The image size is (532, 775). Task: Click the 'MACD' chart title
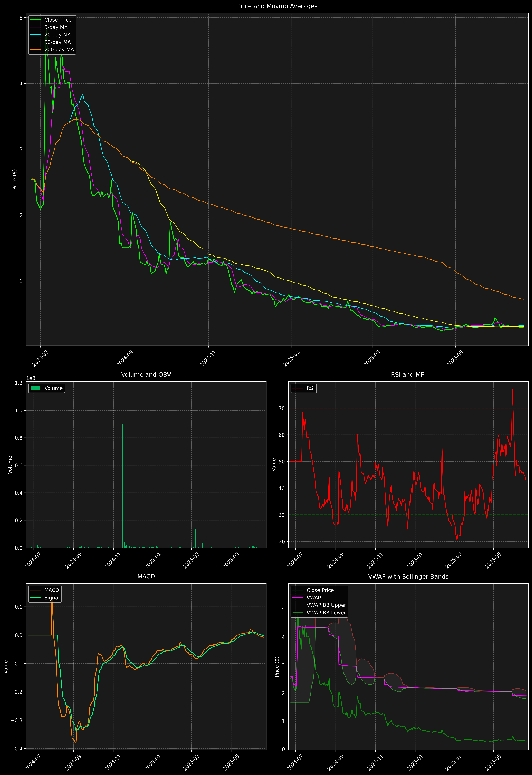(146, 577)
